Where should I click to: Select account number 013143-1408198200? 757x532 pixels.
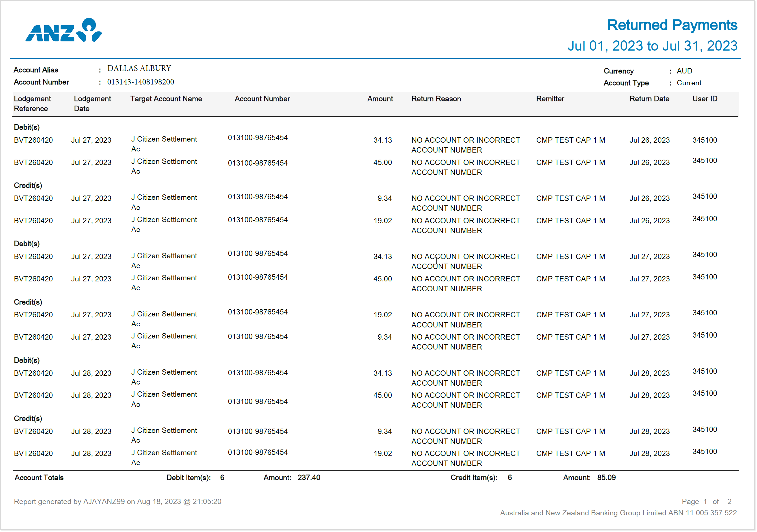[x=141, y=82]
